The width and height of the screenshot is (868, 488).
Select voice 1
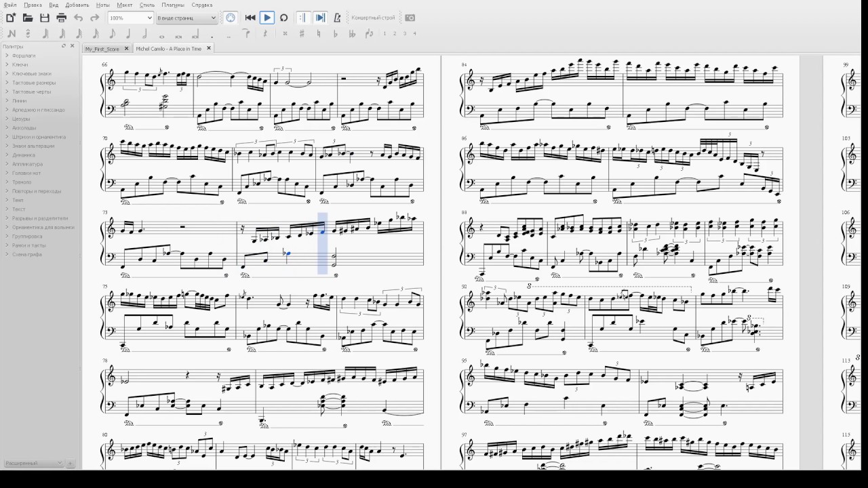coord(384,33)
